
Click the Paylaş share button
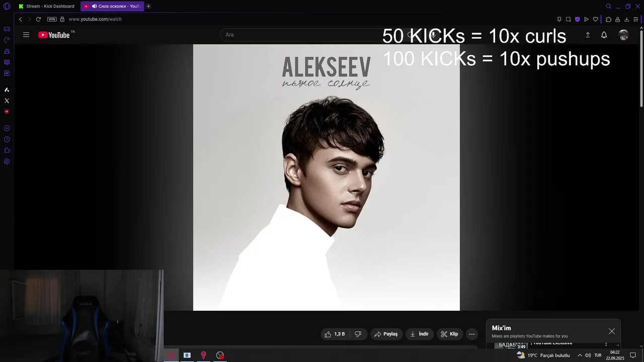coord(386,334)
